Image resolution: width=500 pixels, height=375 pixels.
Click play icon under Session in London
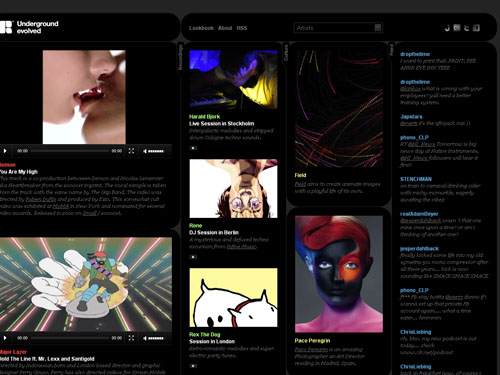(x=193, y=366)
